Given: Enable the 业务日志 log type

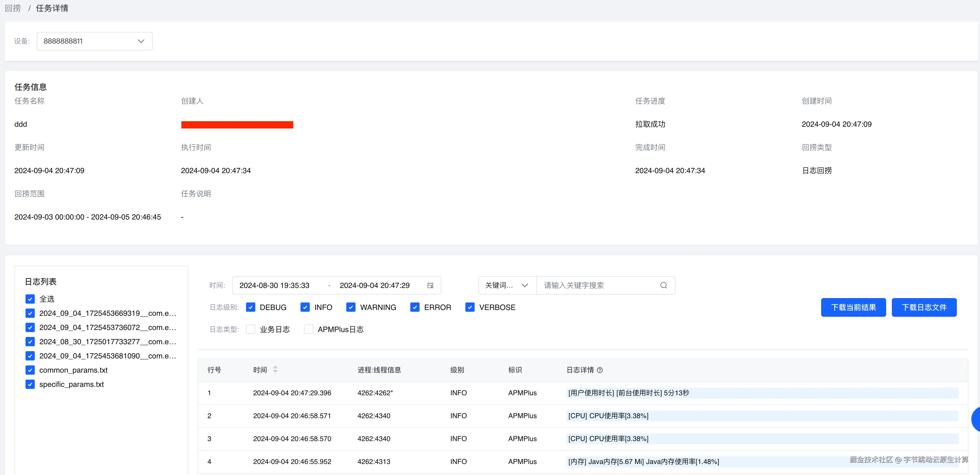Looking at the screenshot, I should click(x=251, y=329).
